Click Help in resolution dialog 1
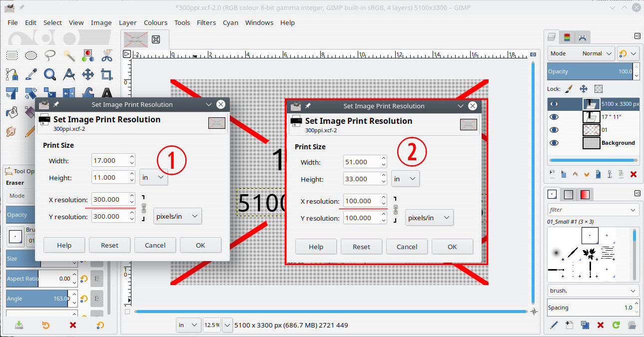The width and height of the screenshot is (644, 337). pyautogui.click(x=64, y=245)
